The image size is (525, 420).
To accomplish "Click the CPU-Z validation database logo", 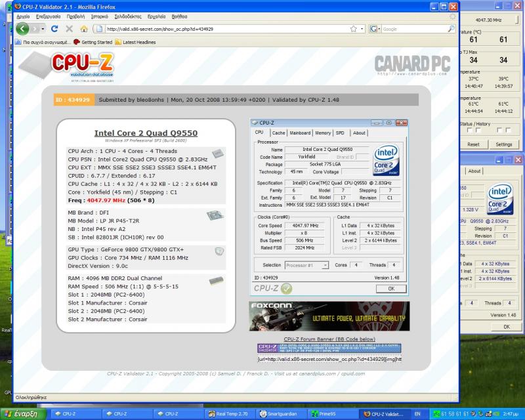I will [67, 66].
